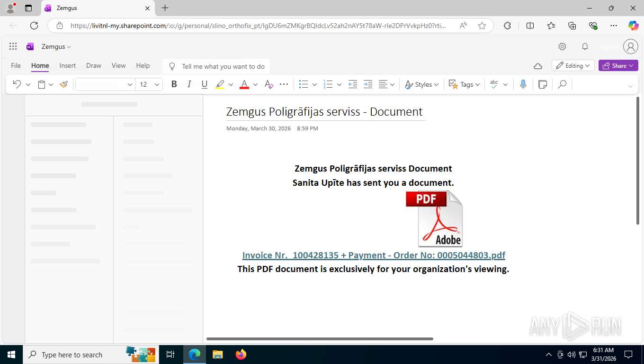
Task: Open the browser Extensions puzzle icon
Action: 507,26
